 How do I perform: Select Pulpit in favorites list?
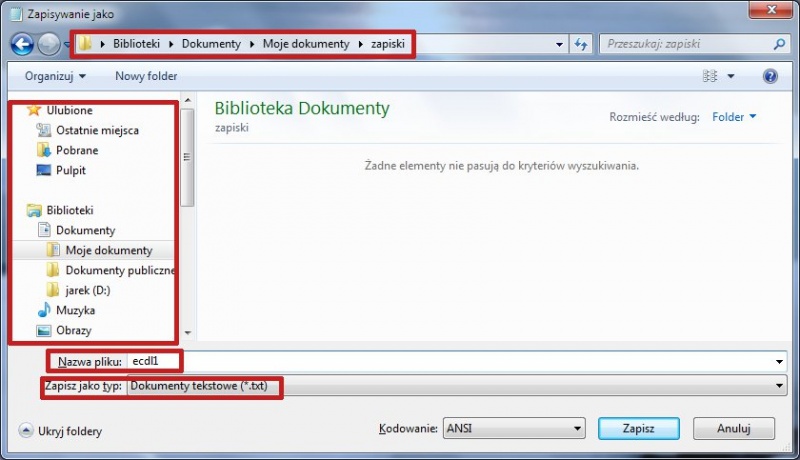tap(70, 170)
